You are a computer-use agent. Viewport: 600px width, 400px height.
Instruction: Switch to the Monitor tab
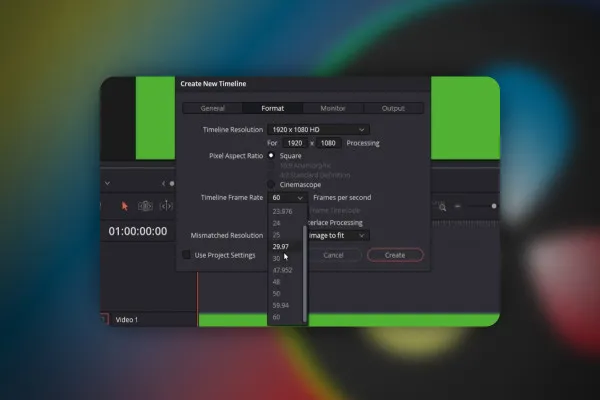point(333,108)
